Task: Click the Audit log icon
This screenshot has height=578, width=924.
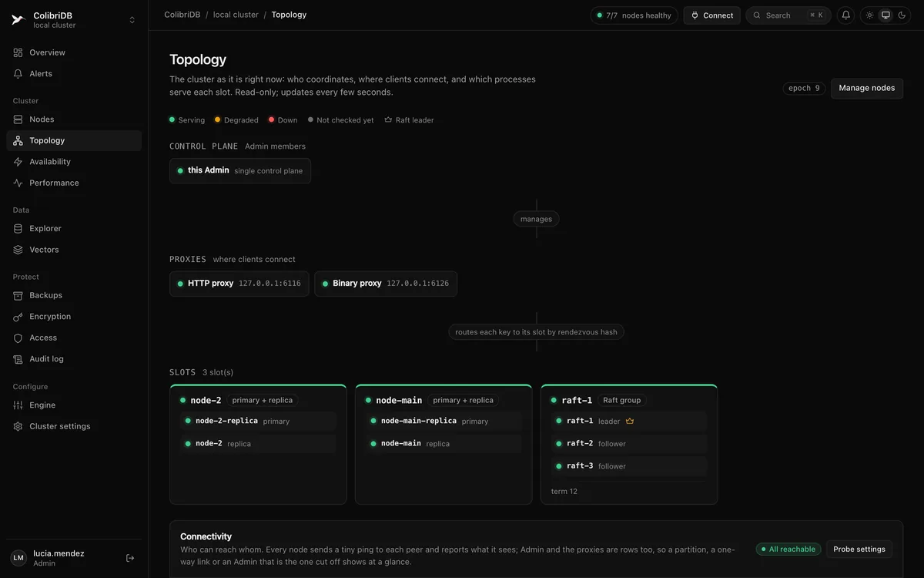Action: coord(18,359)
